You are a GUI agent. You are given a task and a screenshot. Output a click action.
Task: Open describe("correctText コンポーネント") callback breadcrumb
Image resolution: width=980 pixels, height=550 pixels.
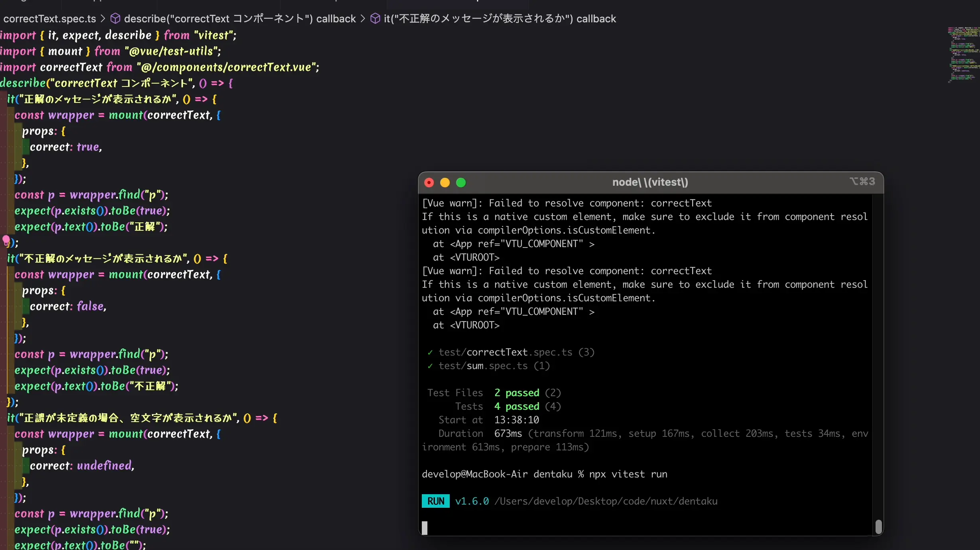pos(240,19)
